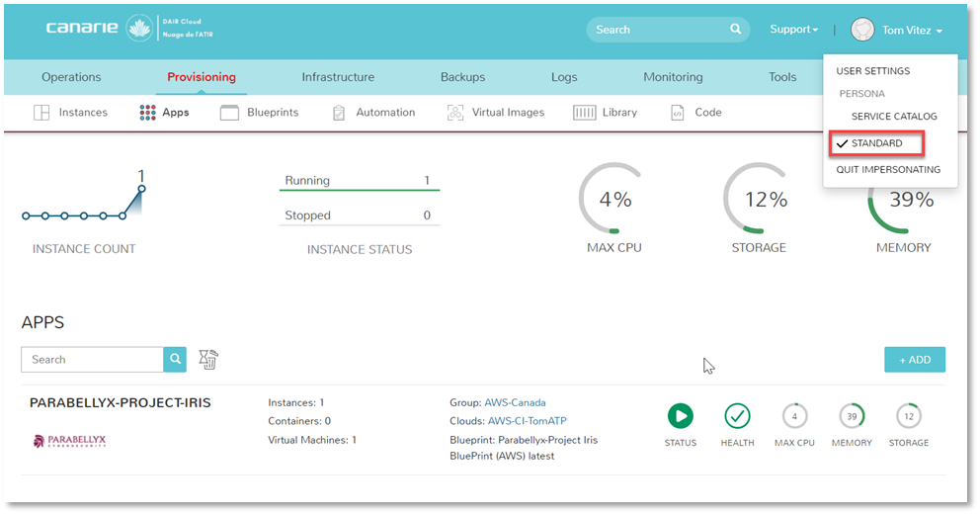This screenshot has width=980, height=515.
Task: Click the Apps grid icon
Action: [x=148, y=113]
